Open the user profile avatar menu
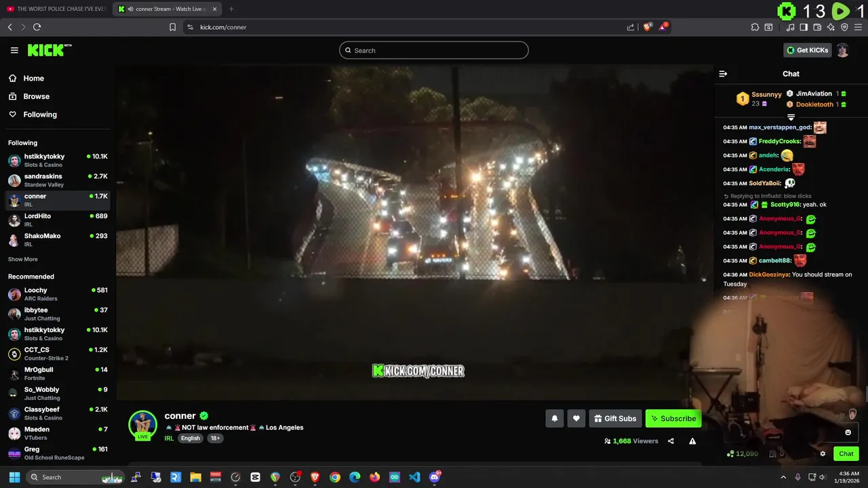 (843, 50)
